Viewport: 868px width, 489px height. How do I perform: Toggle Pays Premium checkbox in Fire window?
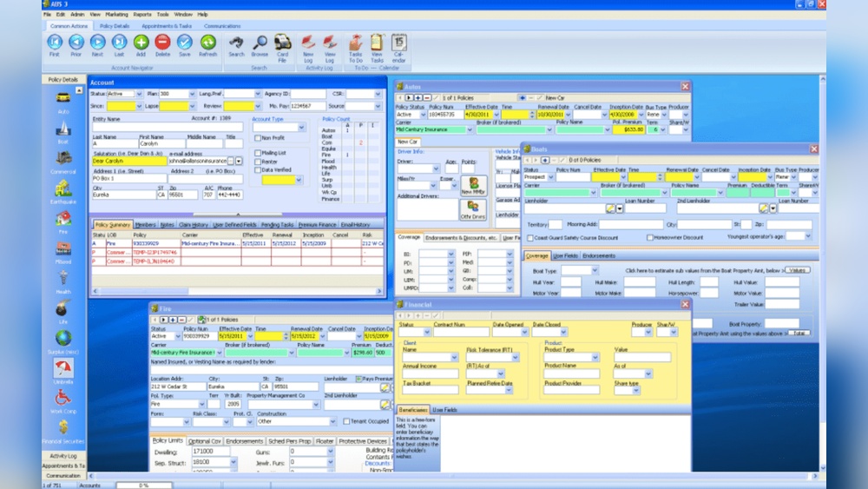coord(358,379)
